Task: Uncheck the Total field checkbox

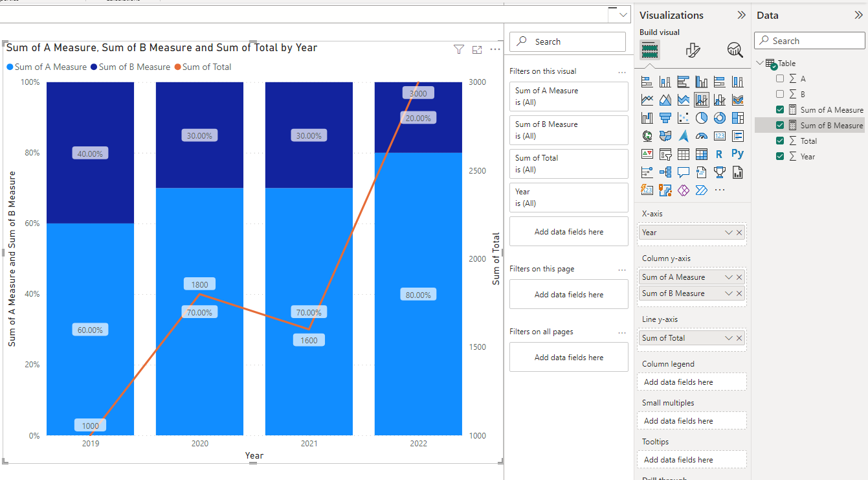Action: click(780, 141)
